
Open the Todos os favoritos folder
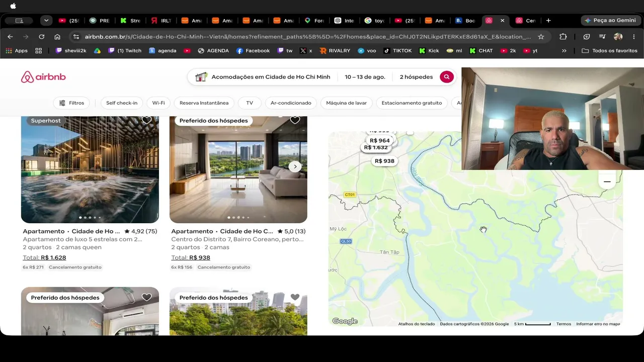[x=609, y=51]
